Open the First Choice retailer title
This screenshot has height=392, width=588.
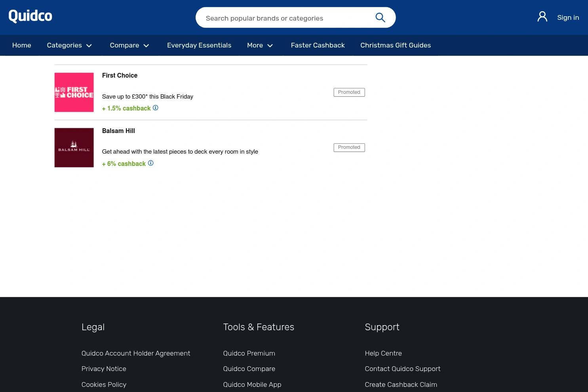(x=120, y=75)
